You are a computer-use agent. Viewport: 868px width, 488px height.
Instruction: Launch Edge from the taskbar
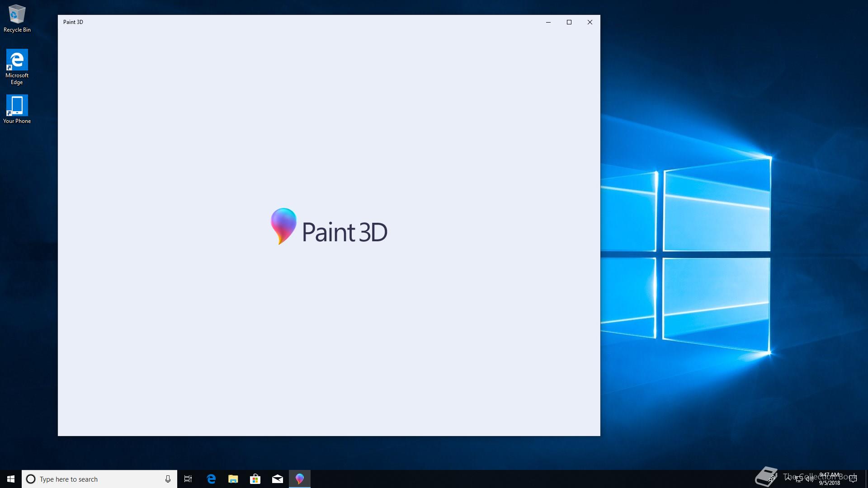click(x=211, y=479)
